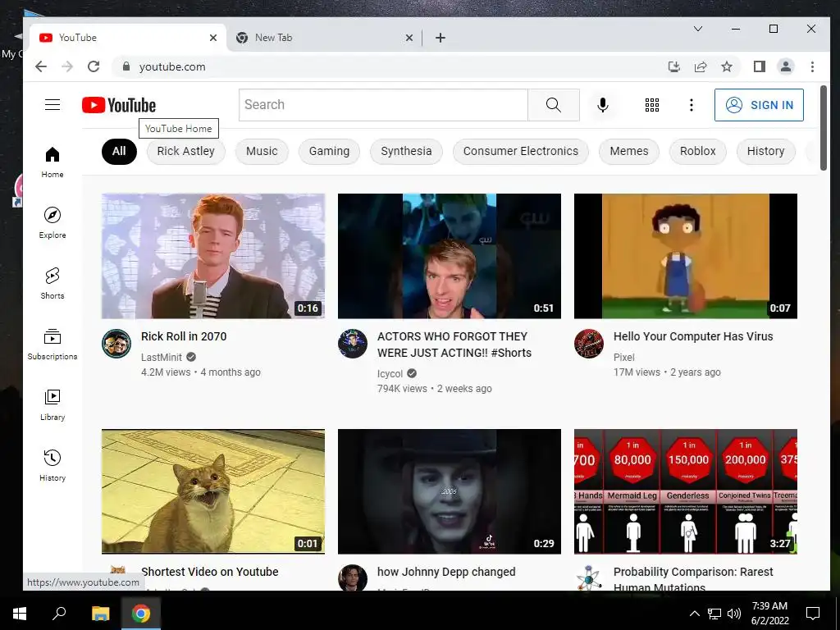Show hidden system tray icons

coord(694,614)
